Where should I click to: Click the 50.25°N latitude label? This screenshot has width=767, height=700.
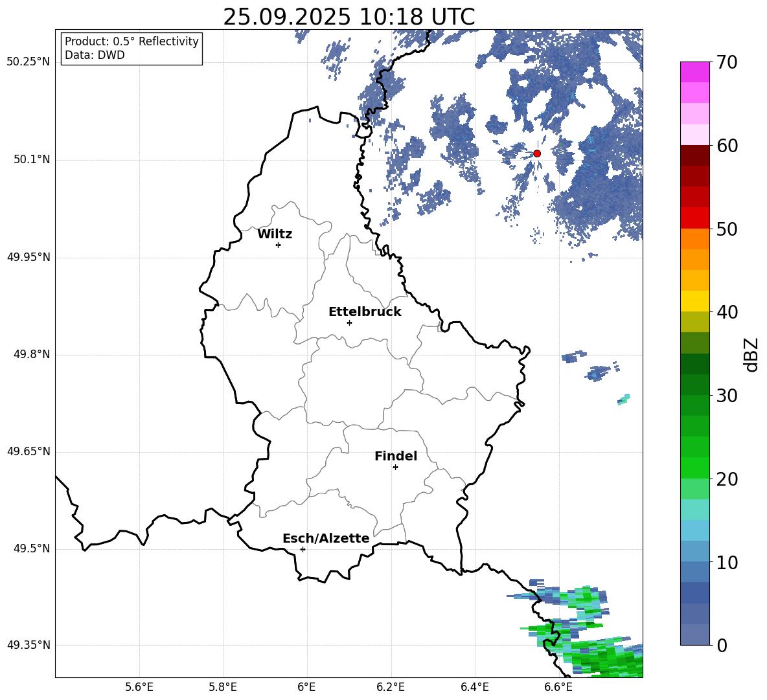coord(28,62)
